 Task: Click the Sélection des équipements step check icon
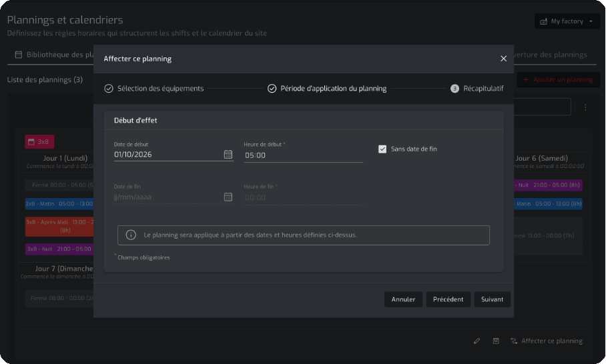tap(109, 89)
